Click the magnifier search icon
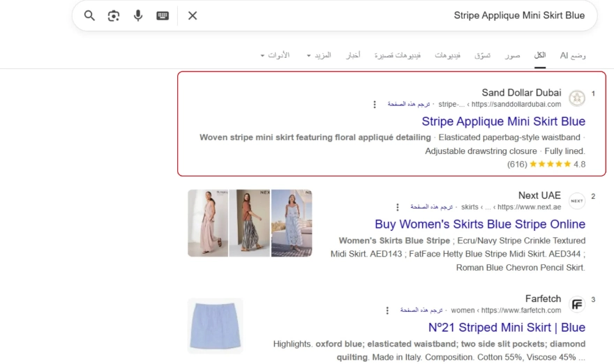Image resolution: width=614 pixels, height=364 pixels. tap(89, 15)
